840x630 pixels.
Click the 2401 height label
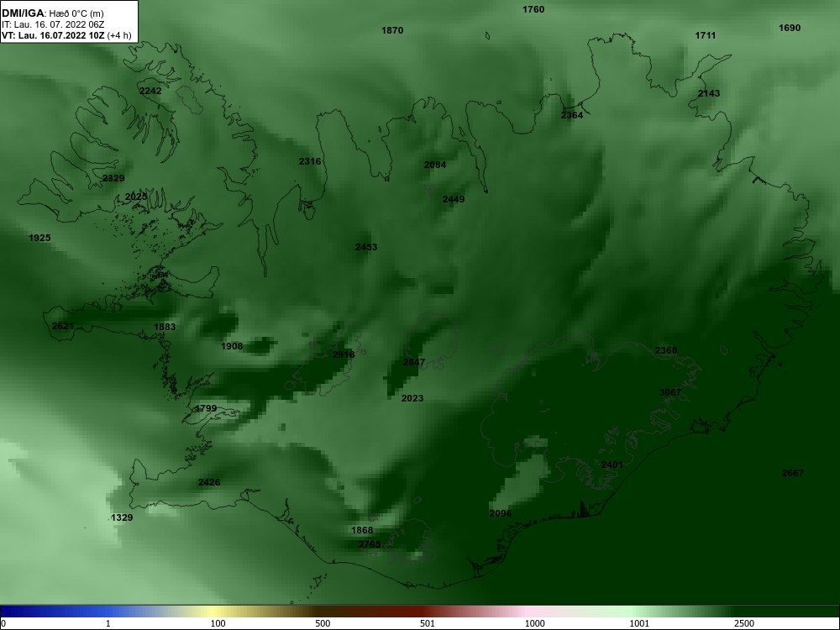612,465
